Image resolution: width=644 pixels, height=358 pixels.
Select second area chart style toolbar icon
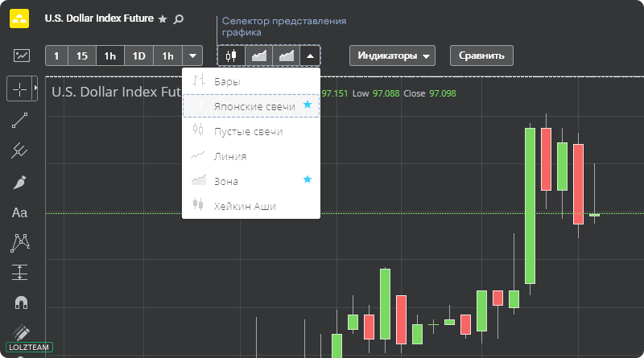pyautogui.click(x=287, y=56)
